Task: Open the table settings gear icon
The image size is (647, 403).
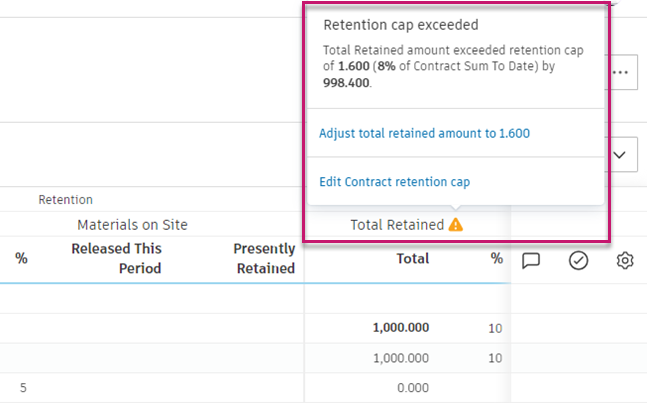Action: [x=625, y=260]
